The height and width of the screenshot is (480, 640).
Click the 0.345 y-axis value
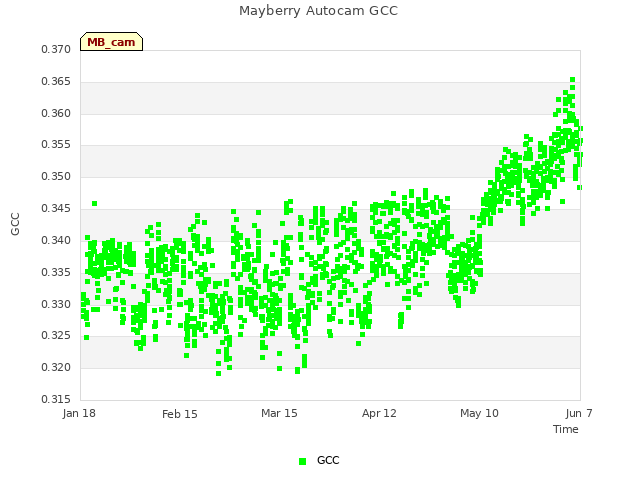56,209
